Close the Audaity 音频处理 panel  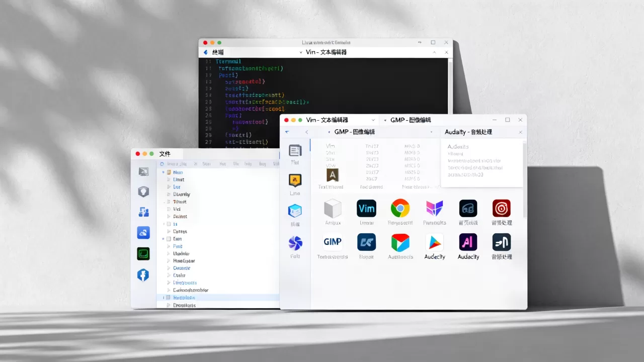pyautogui.click(x=520, y=132)
